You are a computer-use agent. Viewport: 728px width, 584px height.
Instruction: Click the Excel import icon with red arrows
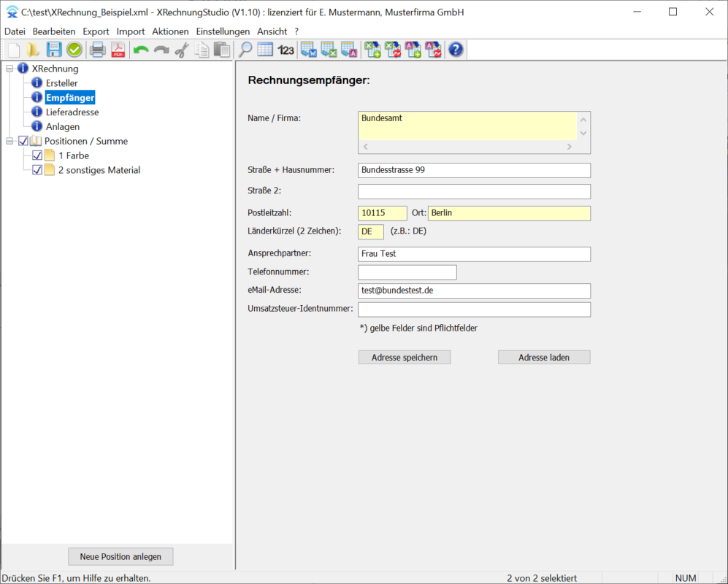393,50
